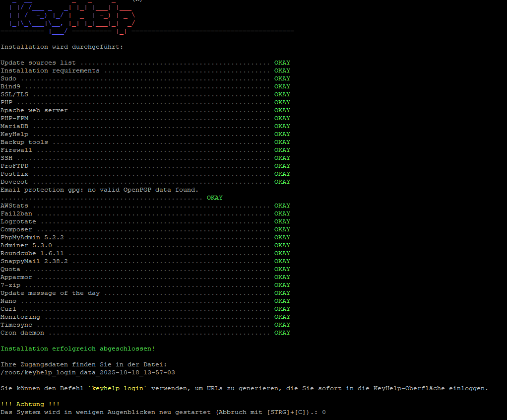
Task: Click the 'Update sources list' text
Action: click(x=38, y=63)
